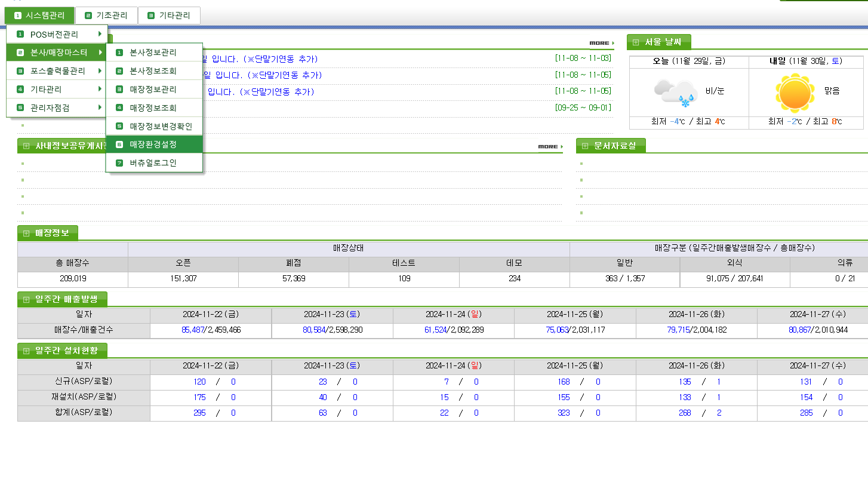This screenshot has width=868, height=504.
Task: Expand the 기타관리 submenu in dropdown
Action: tap(57, 90)
